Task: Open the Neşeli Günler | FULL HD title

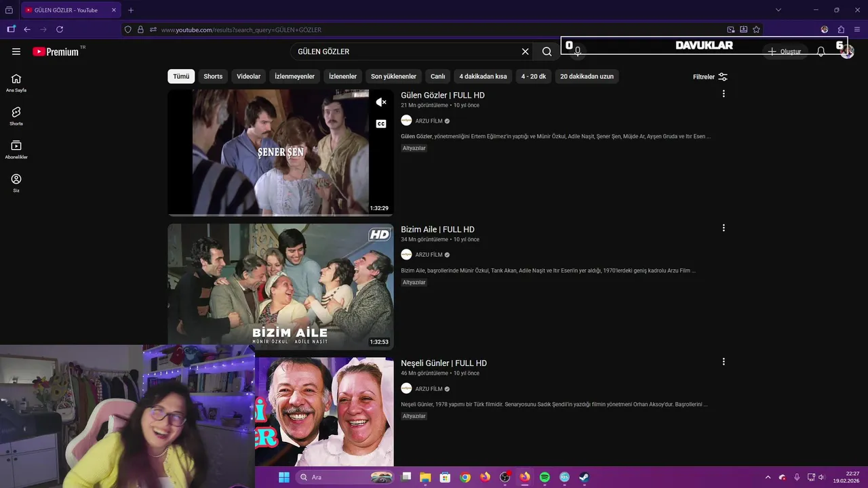Action: [443, 363]
